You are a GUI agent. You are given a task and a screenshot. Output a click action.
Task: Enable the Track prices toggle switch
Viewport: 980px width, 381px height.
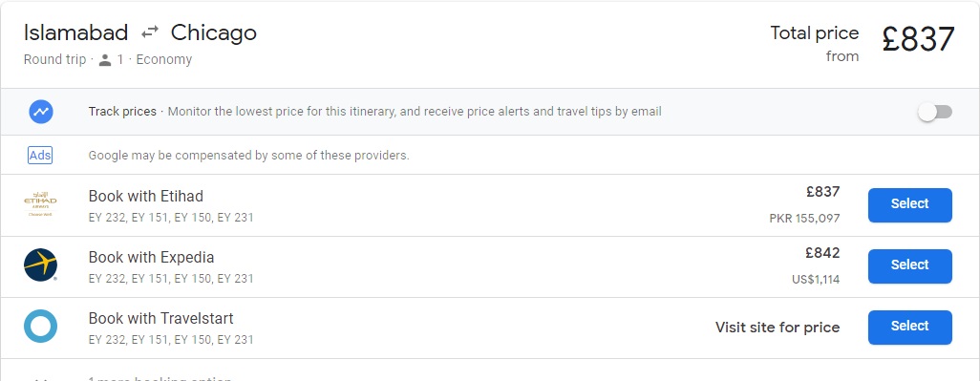point(935,112)
